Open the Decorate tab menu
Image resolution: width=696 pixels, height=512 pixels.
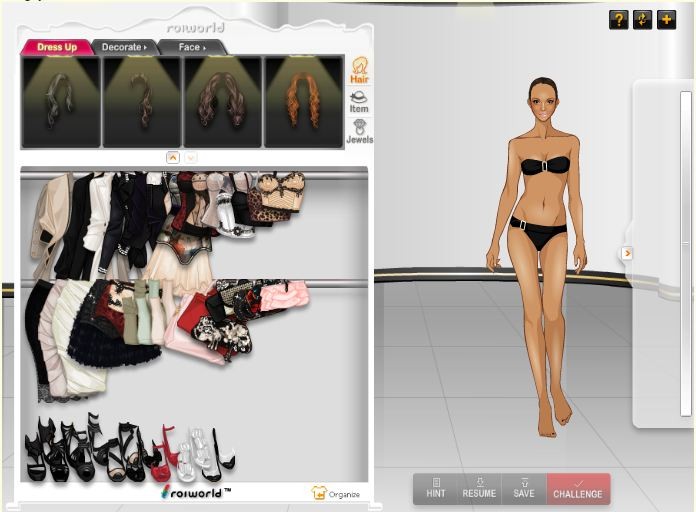coord(124,47)
